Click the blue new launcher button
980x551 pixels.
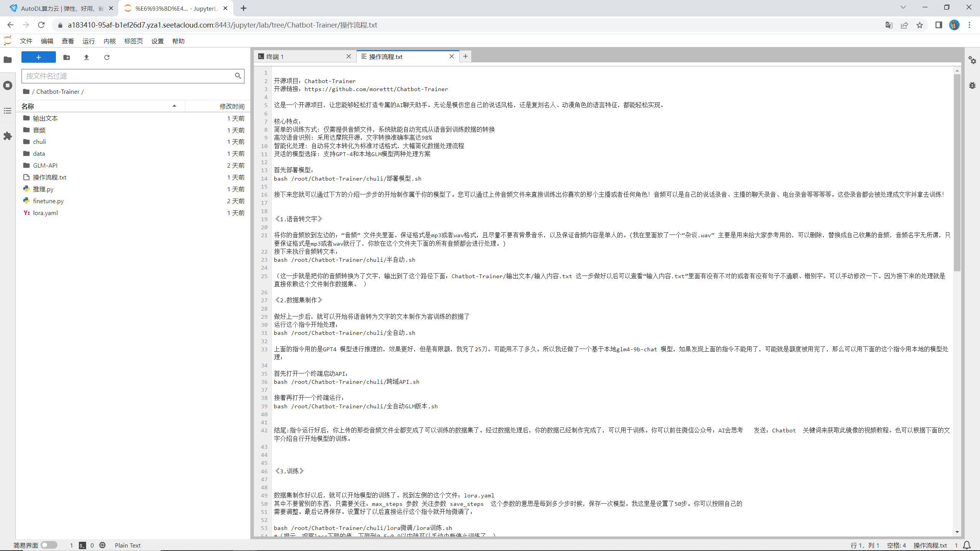coord(39,57)
